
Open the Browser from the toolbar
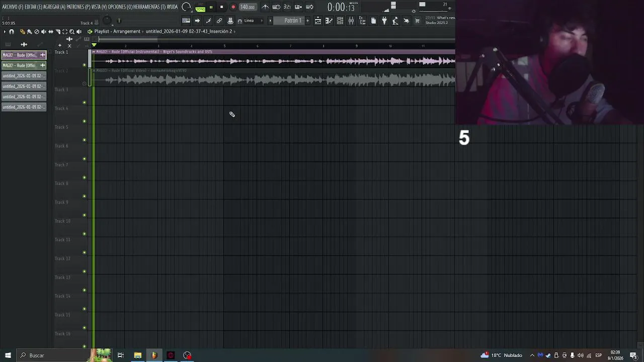[x=362, y=21]
